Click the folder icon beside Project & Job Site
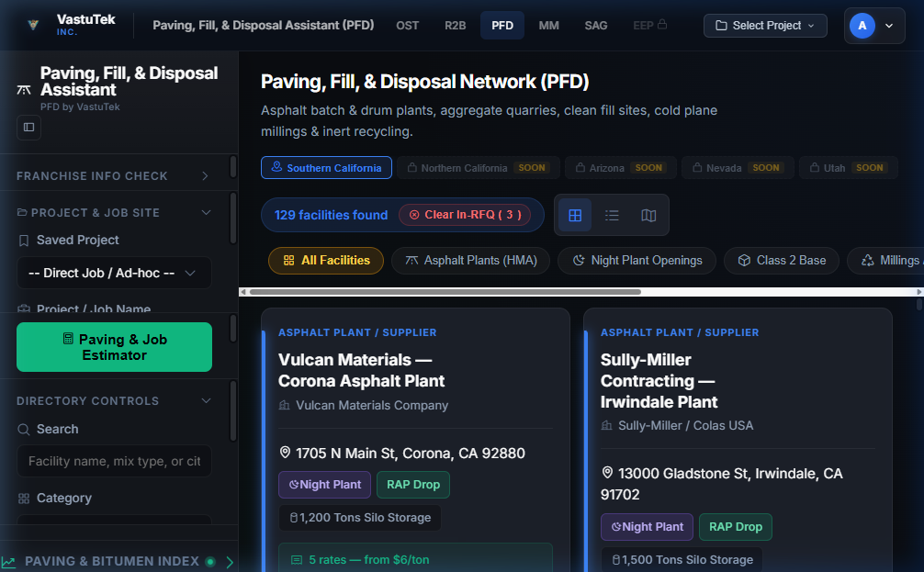924x572 pixels. pos(22,212)
